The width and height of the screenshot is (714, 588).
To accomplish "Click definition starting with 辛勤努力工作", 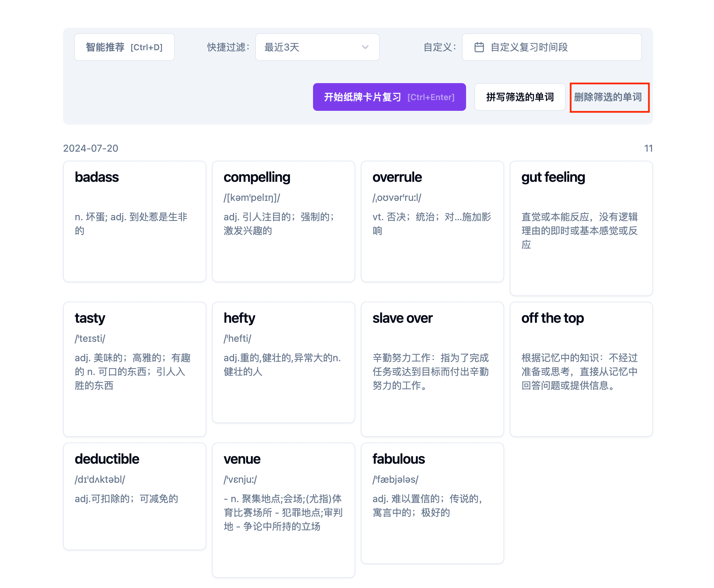I will pyautogui.click(x=431, y=372).
